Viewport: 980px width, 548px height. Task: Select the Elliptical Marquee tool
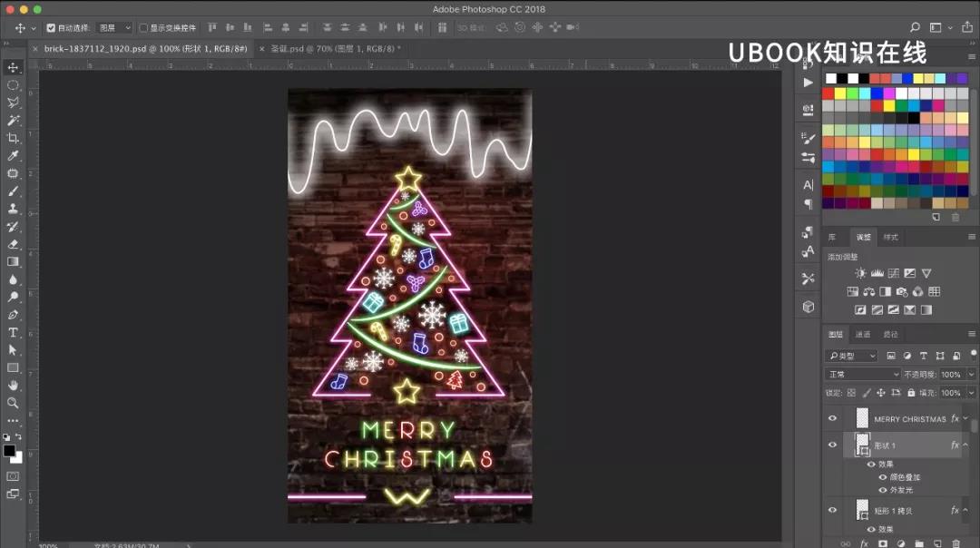click(x=13, y=85)
